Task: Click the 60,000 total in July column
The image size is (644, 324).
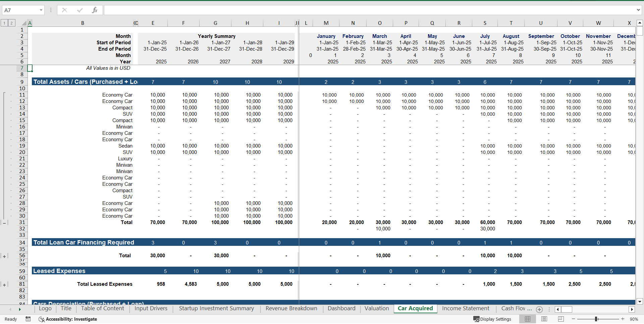Action: (487, 222)
